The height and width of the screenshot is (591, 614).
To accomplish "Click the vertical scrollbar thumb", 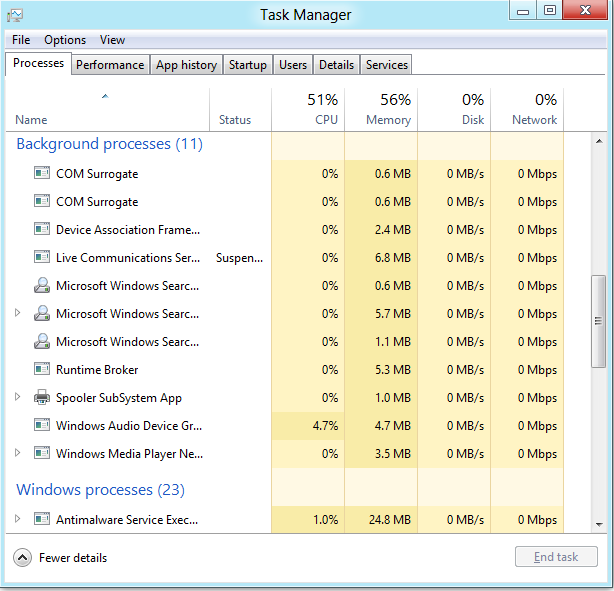I will tap(598, 321).
